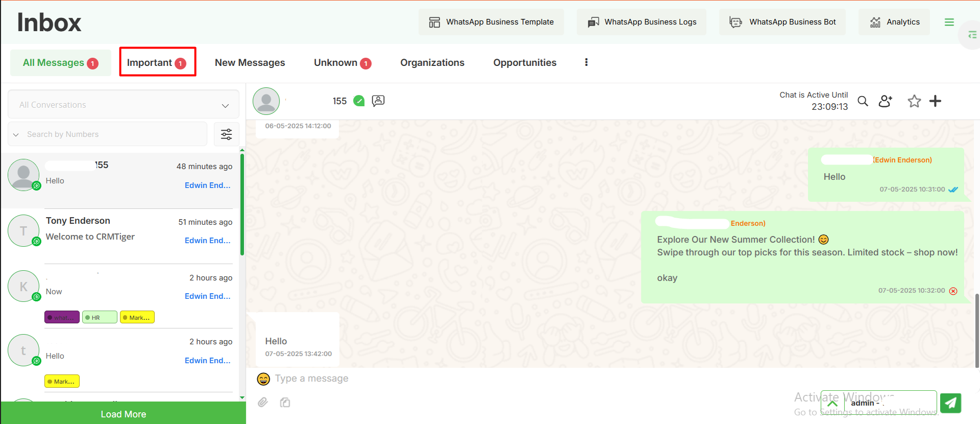Click the blue double check read receipt
Image resolution: width=980 pixels, height=424 pixels.
[x=953, y=190]
